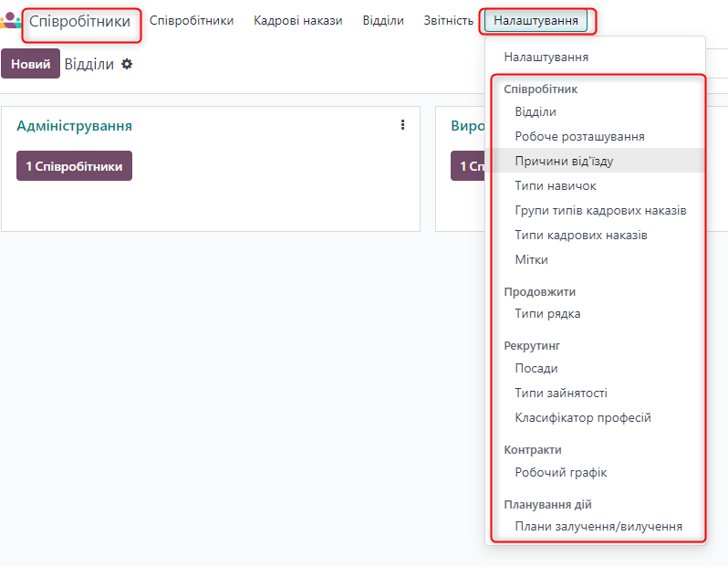Select Посади under Рекрутинг
Image resolution: width=728 pixels, height=567 pixels.
595,369
